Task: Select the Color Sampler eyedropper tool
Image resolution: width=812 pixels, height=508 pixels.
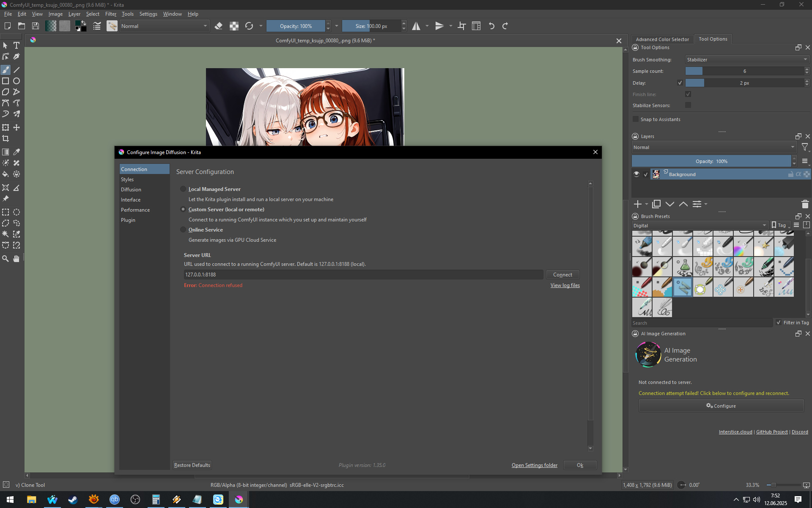Action: tap(16, 152)
